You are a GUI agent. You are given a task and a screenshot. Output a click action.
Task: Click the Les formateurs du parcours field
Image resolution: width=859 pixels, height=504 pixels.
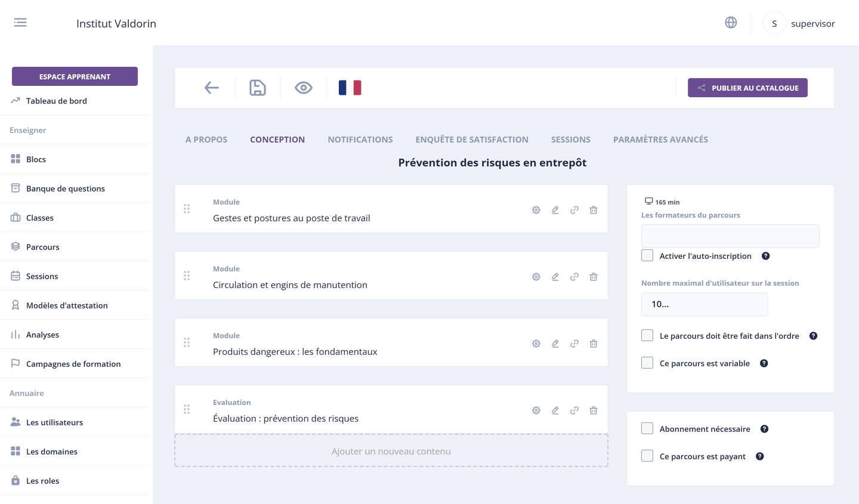point(730,236)
